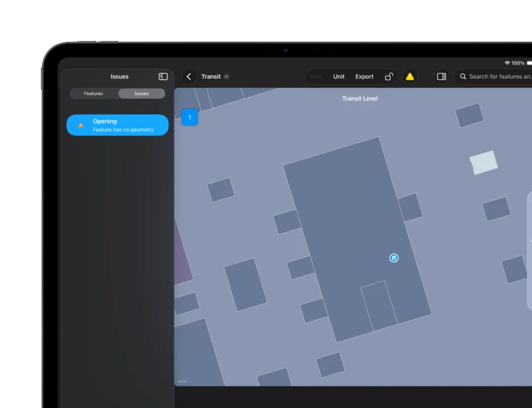Click the back arrow button
The height and width of the screenshot is (408, 532).
coord(189,76)
